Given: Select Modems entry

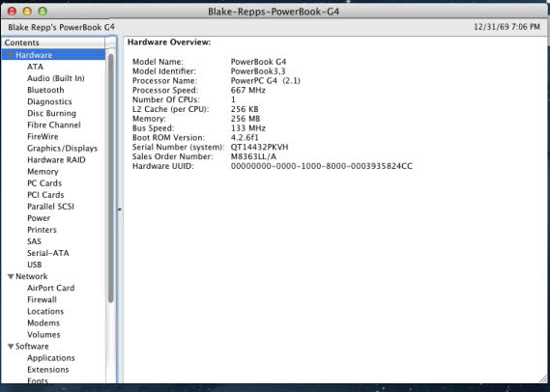Looking at the screenshot, I should (x=43, y=322).
